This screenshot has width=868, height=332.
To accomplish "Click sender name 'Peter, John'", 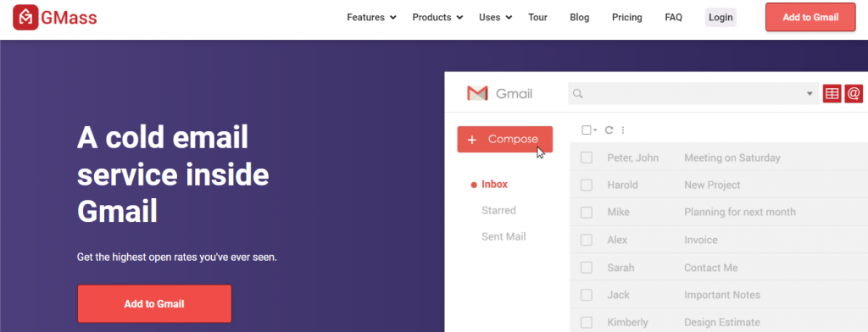I will 632,158.
